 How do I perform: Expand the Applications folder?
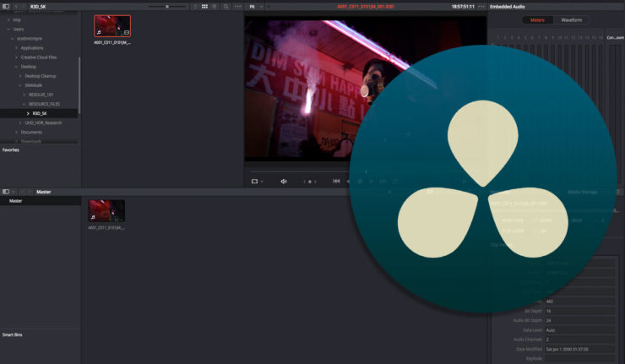click(x=17, y=48)
